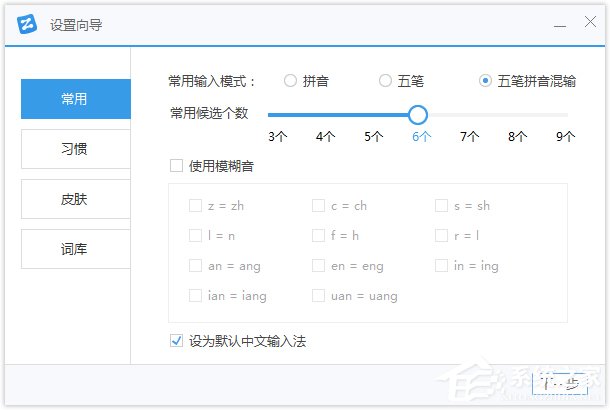Toggle the s = sh fuzzy option

[x=441, y=206]
